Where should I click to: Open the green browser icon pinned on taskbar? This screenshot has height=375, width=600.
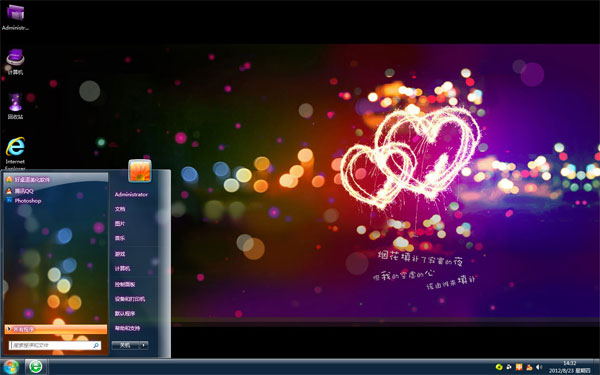click(36, 367)
